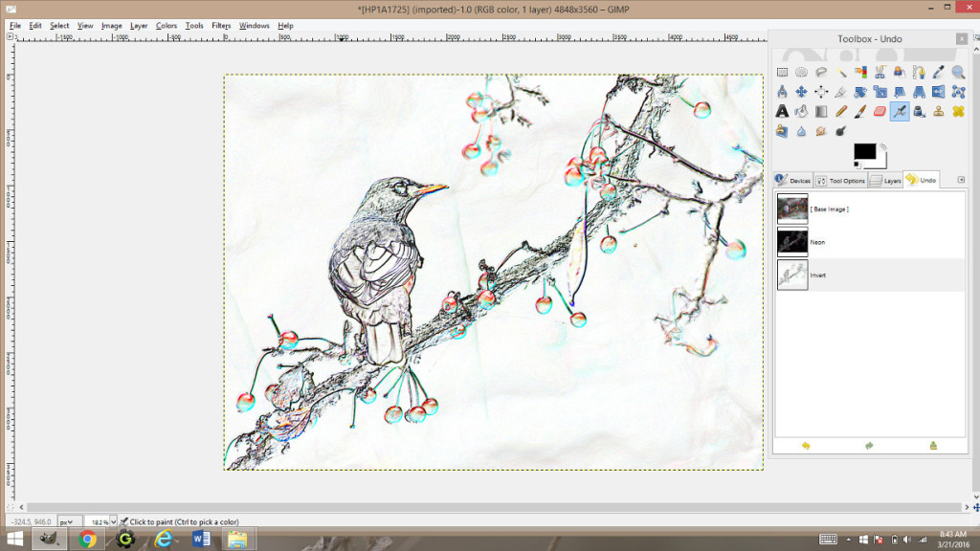Screen dimensions: 980x551
Task: Open the Filters menu
Action: click(220, 26)
